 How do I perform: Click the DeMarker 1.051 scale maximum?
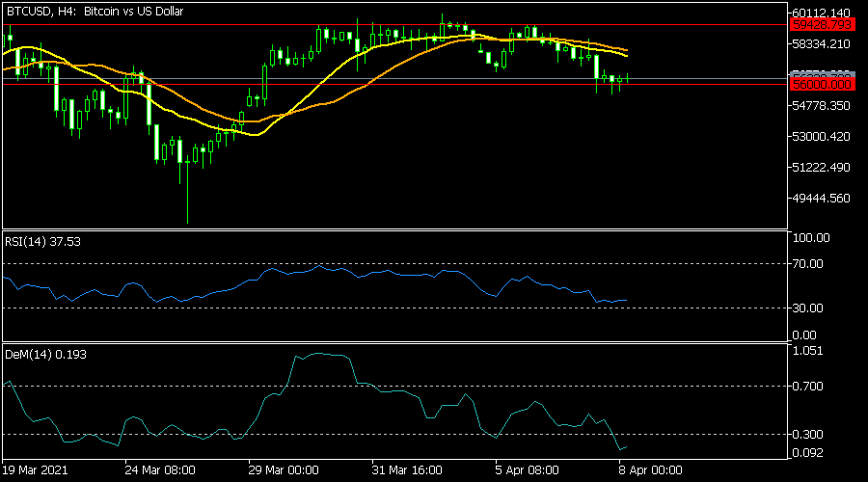click(x=807, y=351)
